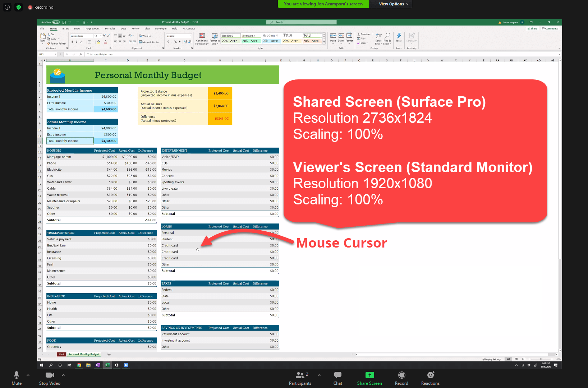Click the green Share Screen icon
The height and width of the screenshot is (388, 588).
point(369,375)
